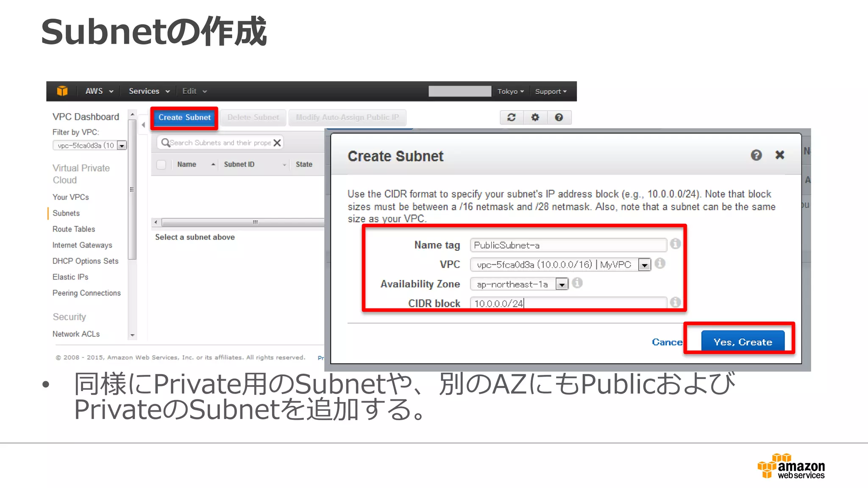Open Internet Gateways page
The height and width of the screenshot is (488, 868).
82,245
